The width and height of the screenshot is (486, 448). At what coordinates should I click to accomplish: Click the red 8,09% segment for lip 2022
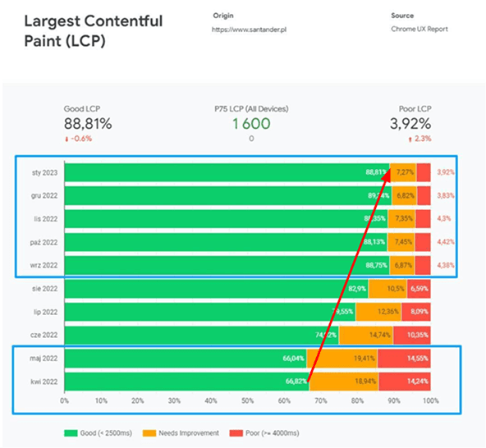(416, 312)
